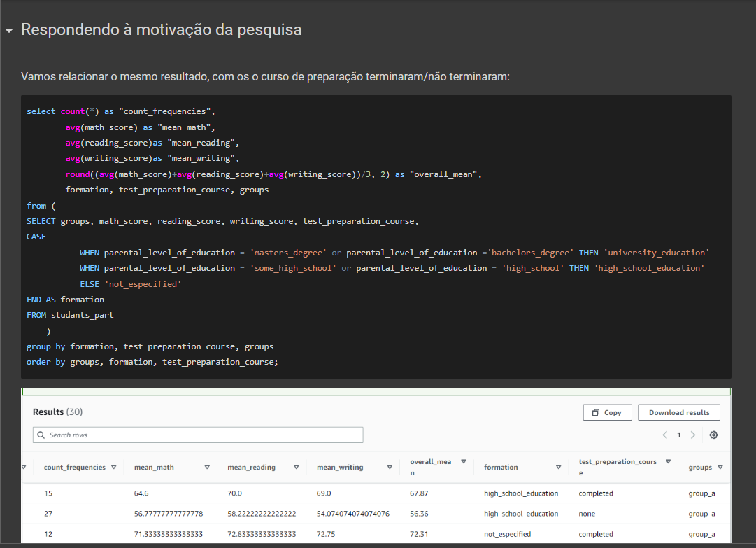756x548 pixels.
Task: Select the 64.6 mean_math cell
Action: click(141, 493)
